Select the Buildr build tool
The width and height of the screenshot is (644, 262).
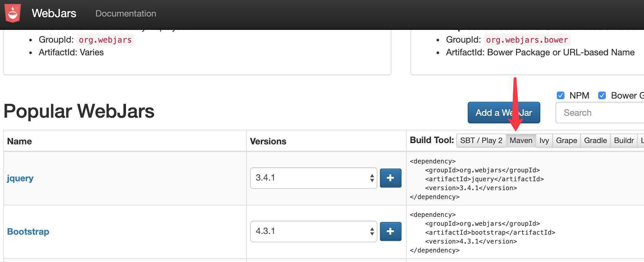(624, 141)
